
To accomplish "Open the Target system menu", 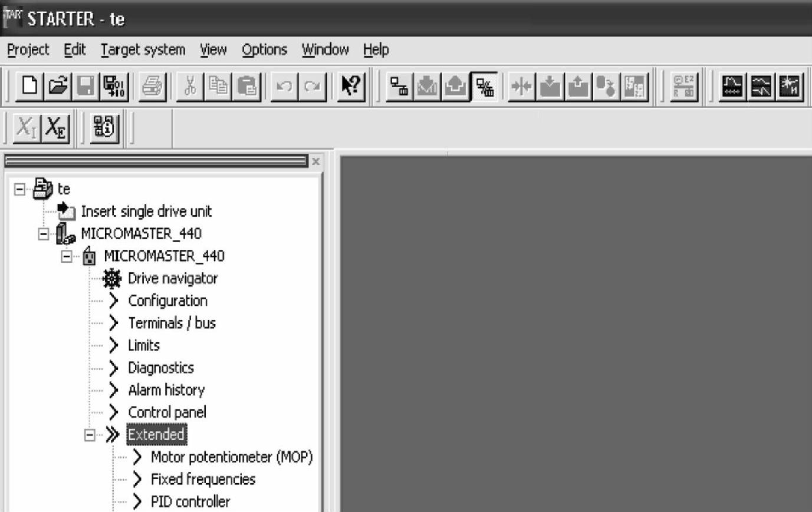I will click(143, 50).
